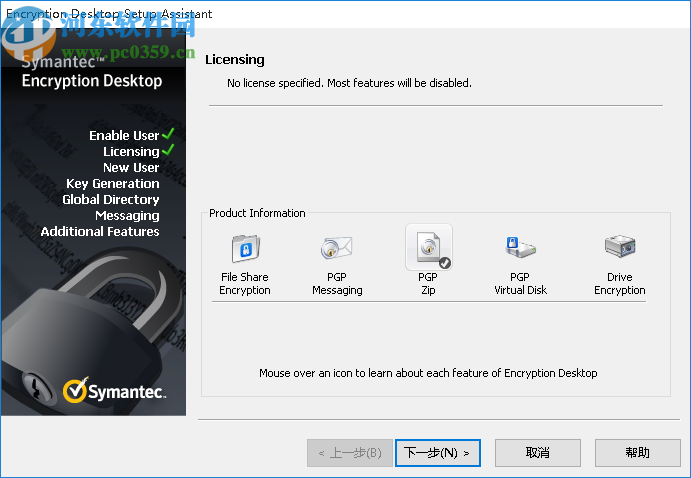Select the PGP Zip icon
Image resolution: width=691 pixels, height=478 pixels.
point(429,247)
